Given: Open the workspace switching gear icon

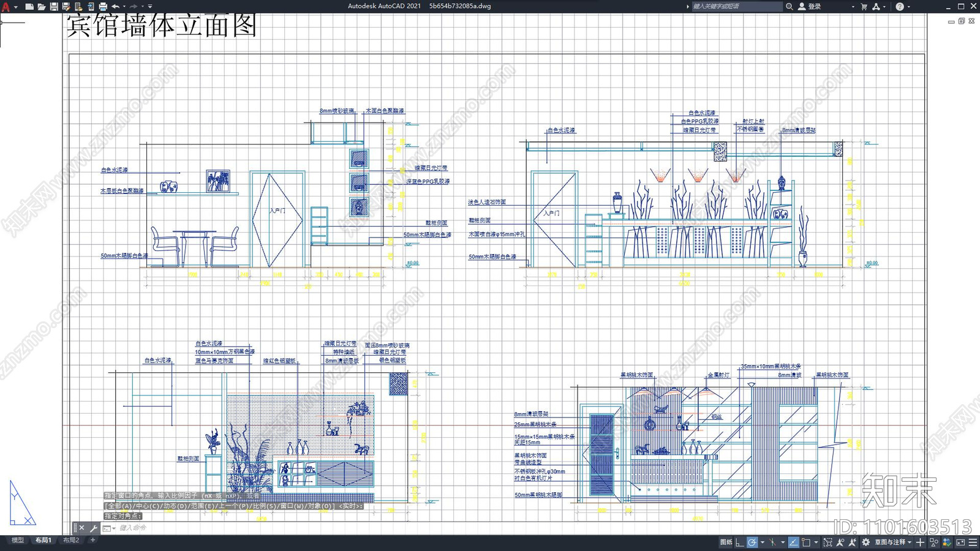Looking at the screenshot, I should point(865,542).
